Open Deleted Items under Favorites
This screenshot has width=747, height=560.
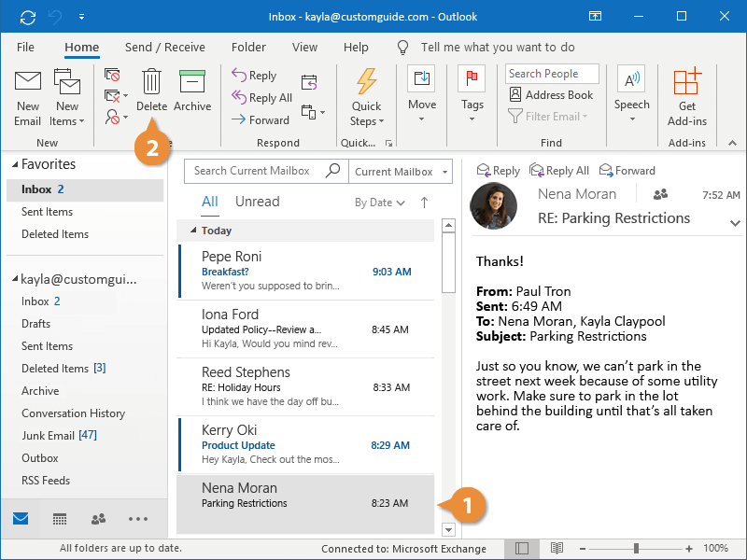pyautogui.click(x=55, y=234)
